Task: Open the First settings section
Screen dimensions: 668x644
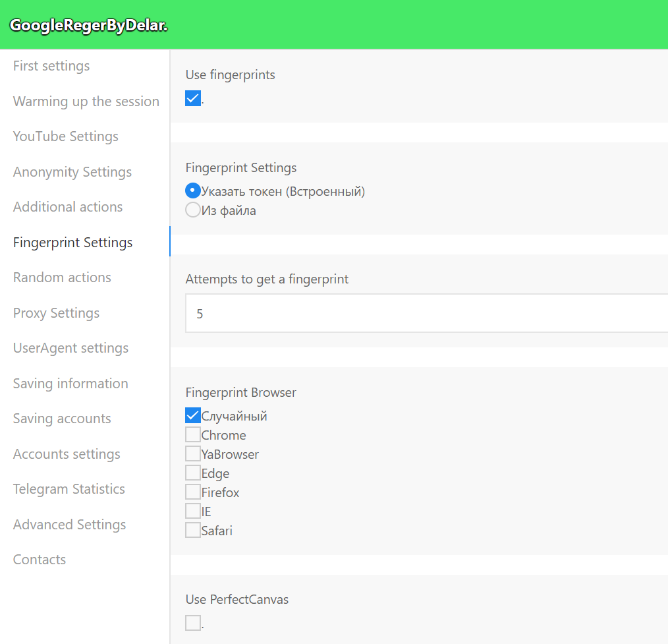Action: (x=51, y=66)
